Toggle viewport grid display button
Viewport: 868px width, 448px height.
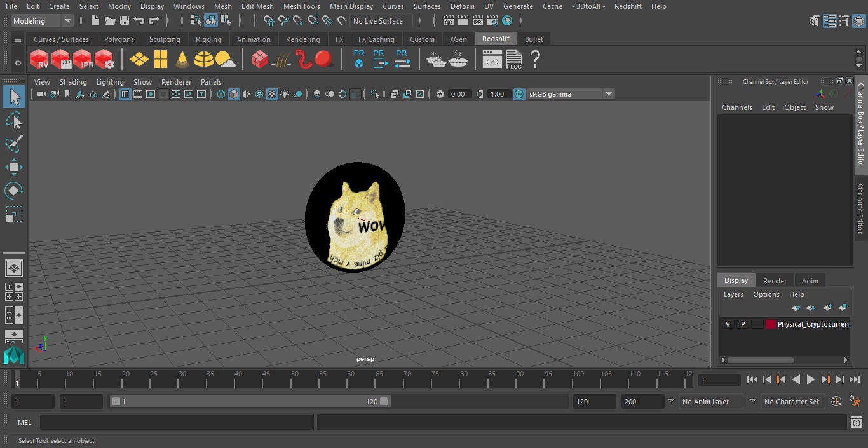click(x=125, y=94)
